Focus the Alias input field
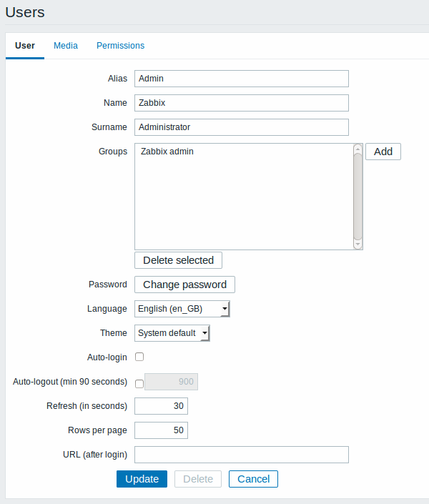Image resolution: width=429 pixels, height=504 pixels. (x=242, y=79)
